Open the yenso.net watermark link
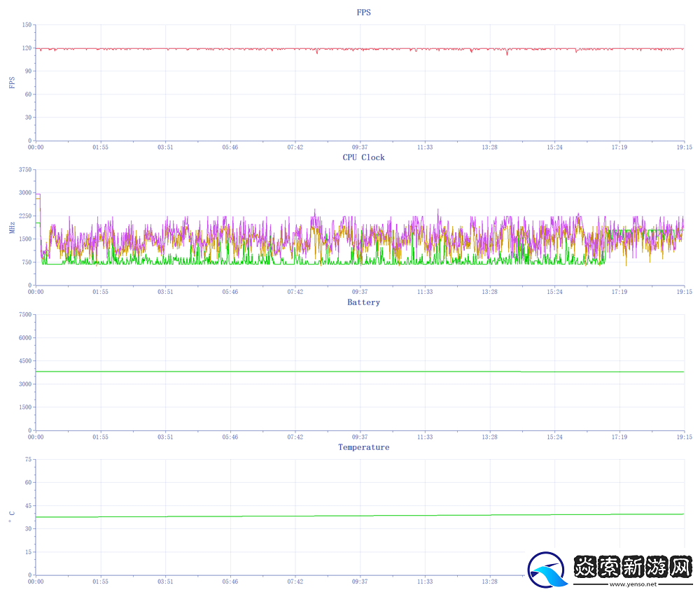The height and width of the screenshot is (592, 700). click(x=633, y=583)
